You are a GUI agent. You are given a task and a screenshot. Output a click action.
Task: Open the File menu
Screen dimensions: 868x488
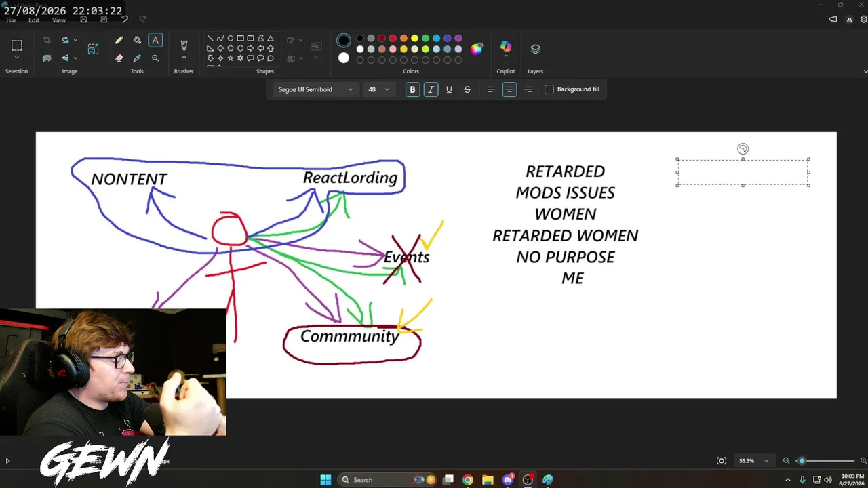click(x=11, y=20)
